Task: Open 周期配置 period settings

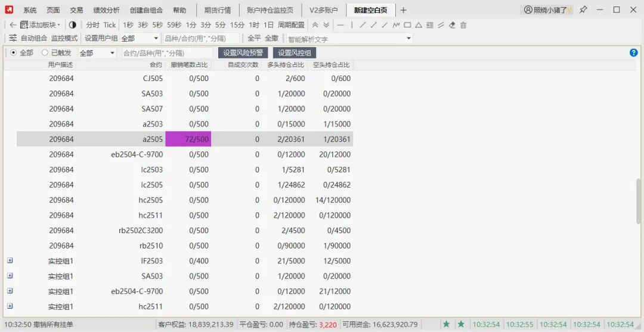Action: click(291, 25)
